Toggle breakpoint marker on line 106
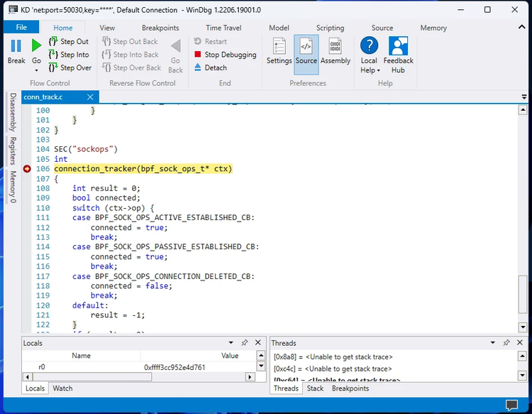This screenshot has width=532, height=414. [x=27, y=169]
